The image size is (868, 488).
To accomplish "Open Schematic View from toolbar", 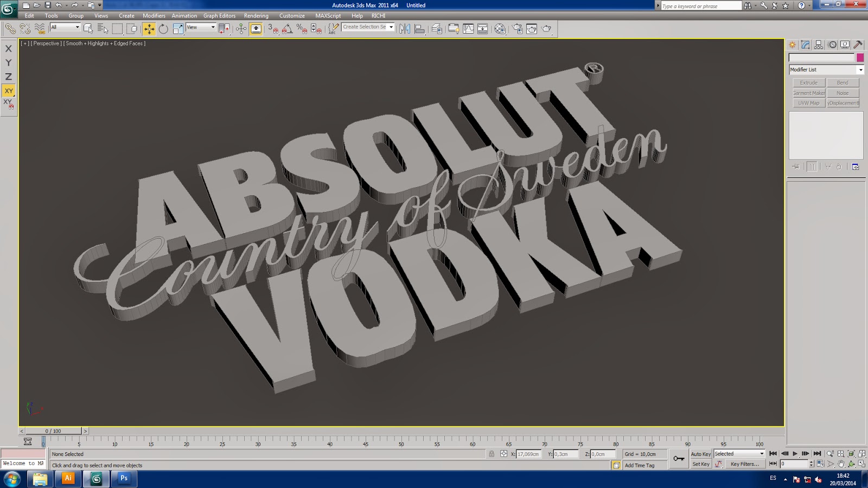I will [x=482, y=29].
